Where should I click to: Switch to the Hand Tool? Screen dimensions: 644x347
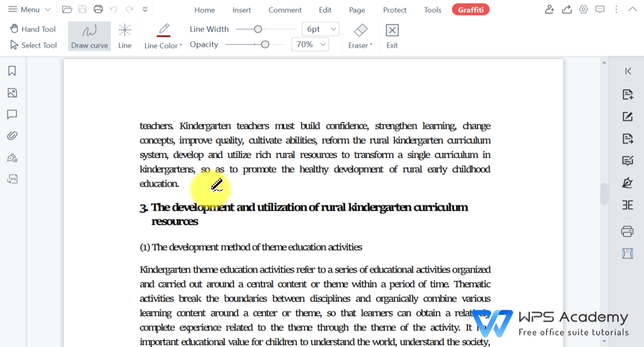[x=32, y=29]
